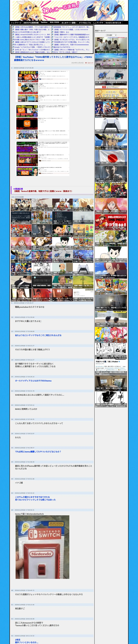The height and width of the screenshot is (644, 138).
Task: Open the Twitter menu item
Action: coord(44,23)
